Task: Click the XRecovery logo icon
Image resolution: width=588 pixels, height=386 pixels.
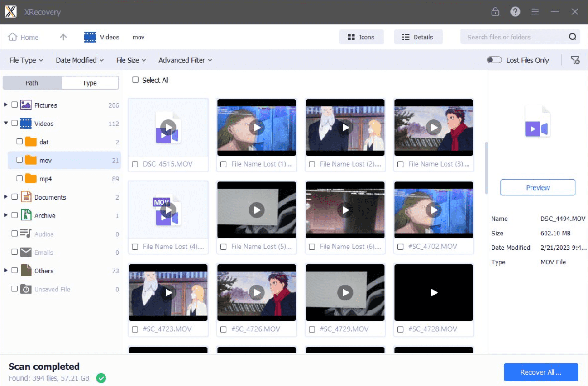Action: coord(10,12)
